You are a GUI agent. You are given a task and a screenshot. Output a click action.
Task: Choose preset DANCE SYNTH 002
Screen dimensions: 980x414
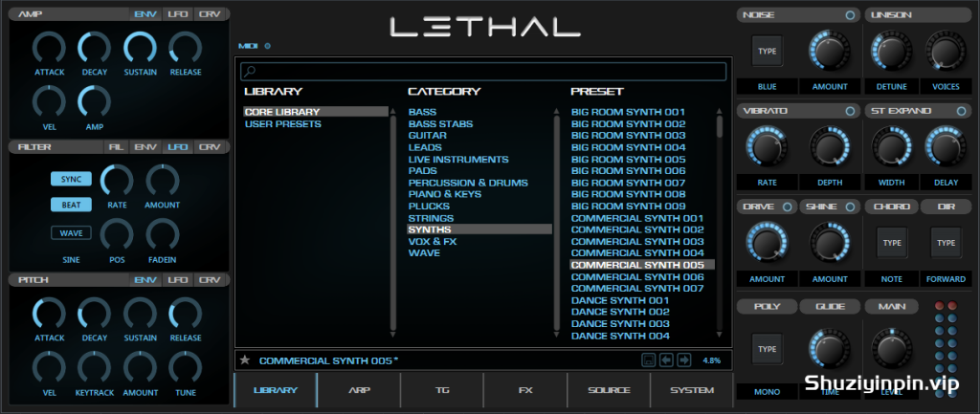click(x=620, y=312)
